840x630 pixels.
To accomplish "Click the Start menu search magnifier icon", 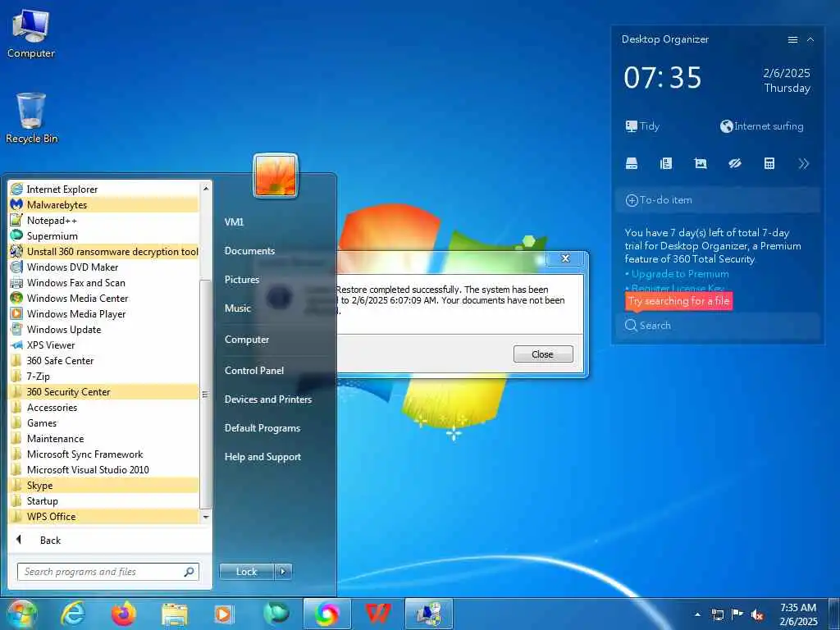I will (189, 572).
